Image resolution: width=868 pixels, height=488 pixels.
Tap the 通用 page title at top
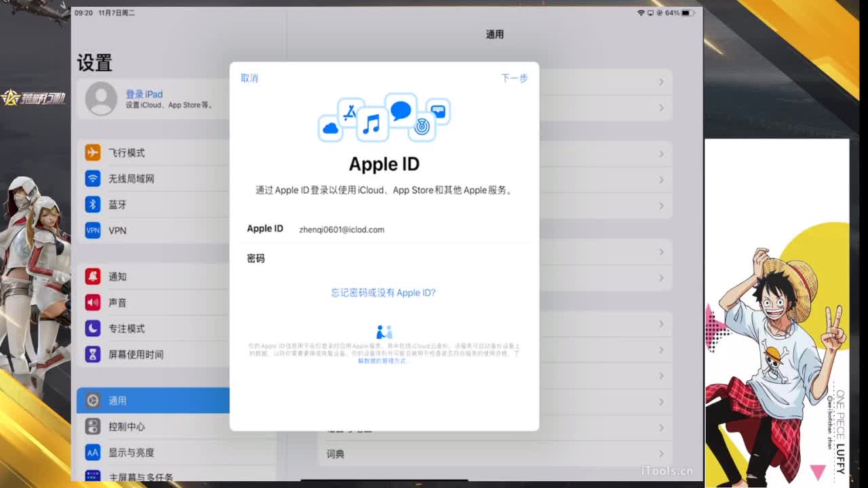(x=495, y=35)
